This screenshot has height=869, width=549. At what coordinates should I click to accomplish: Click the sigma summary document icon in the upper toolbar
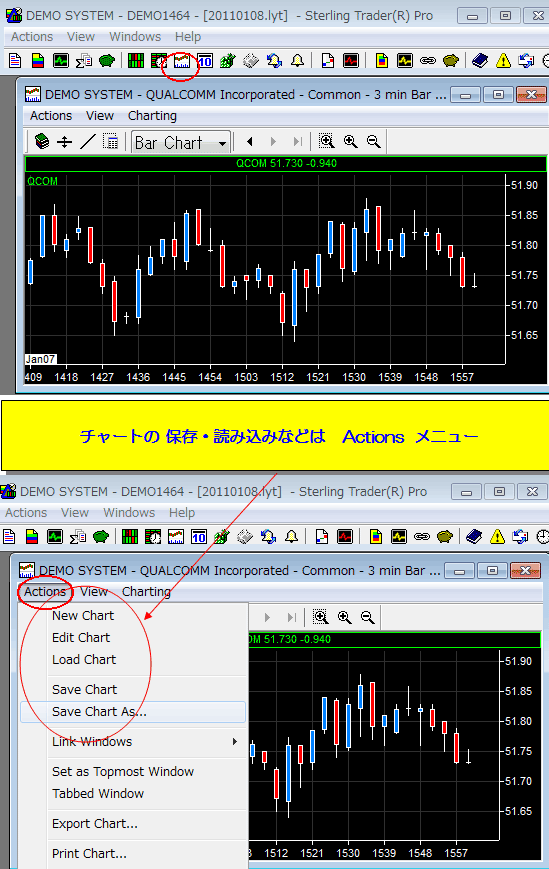click(84, 60)
